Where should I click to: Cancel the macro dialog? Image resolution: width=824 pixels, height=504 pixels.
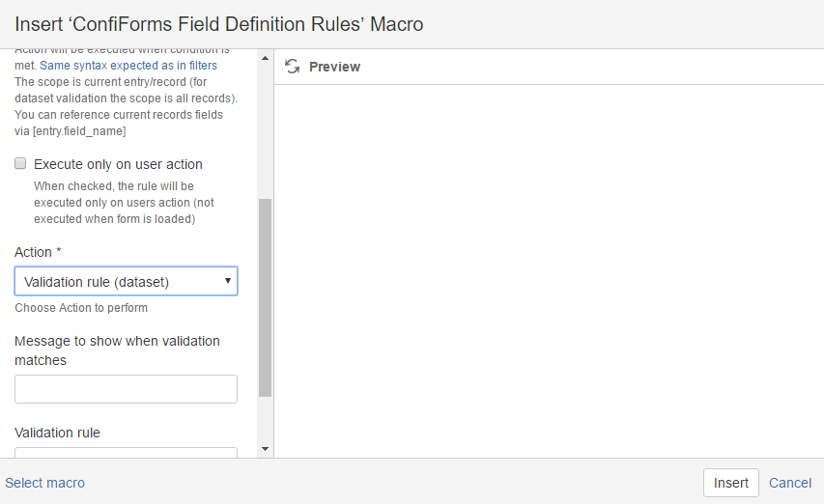click(790, 483)
